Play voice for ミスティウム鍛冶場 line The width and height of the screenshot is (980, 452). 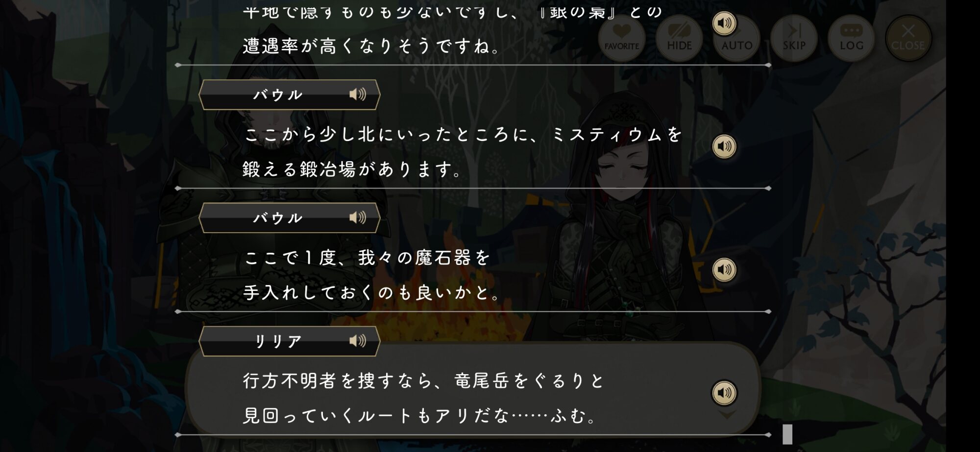tap(724, 146)
